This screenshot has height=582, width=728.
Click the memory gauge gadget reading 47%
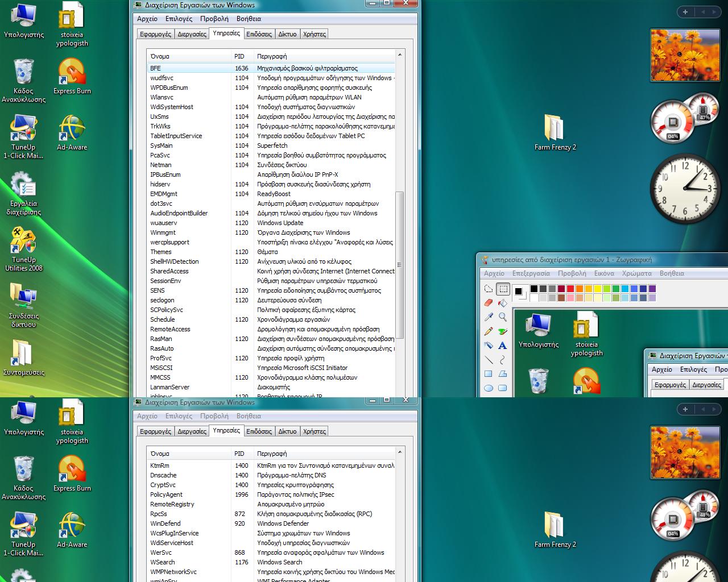tap(704, 108)
